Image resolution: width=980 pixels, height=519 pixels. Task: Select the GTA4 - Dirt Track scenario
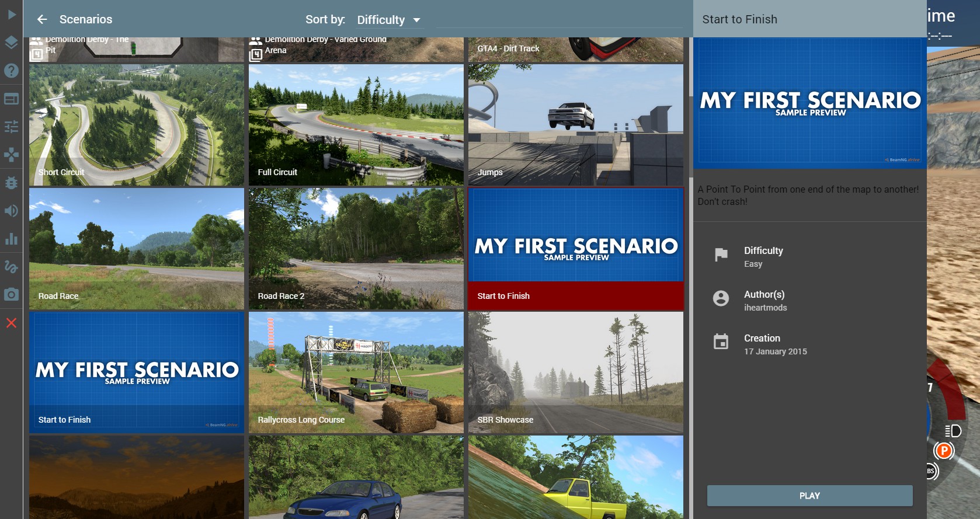[576, 50]
